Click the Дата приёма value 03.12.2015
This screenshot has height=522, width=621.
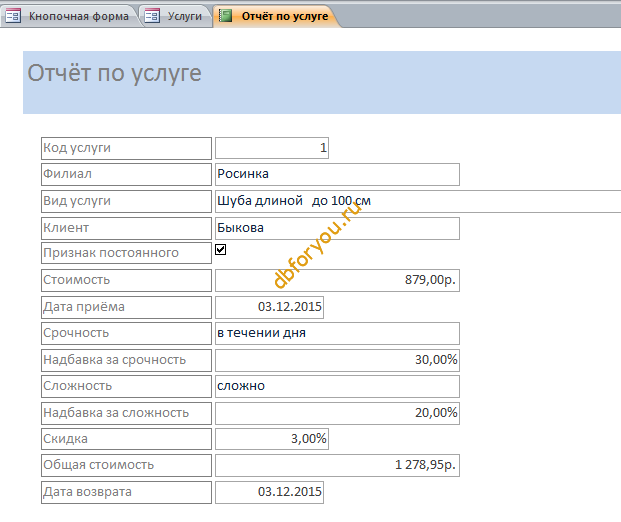[x=269, y=307]
